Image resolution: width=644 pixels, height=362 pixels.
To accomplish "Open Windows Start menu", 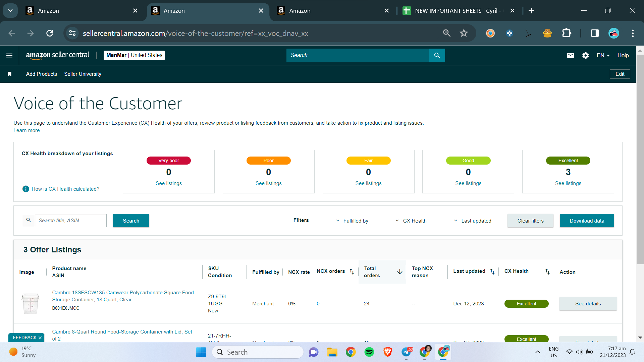I will click(x=201, y=352).
